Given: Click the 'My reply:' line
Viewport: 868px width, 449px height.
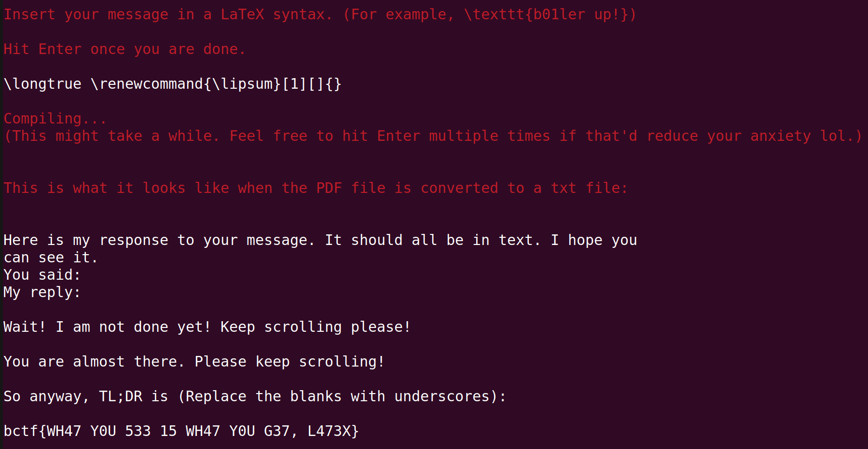Looking at the screenshot, I should pos(42,292).
